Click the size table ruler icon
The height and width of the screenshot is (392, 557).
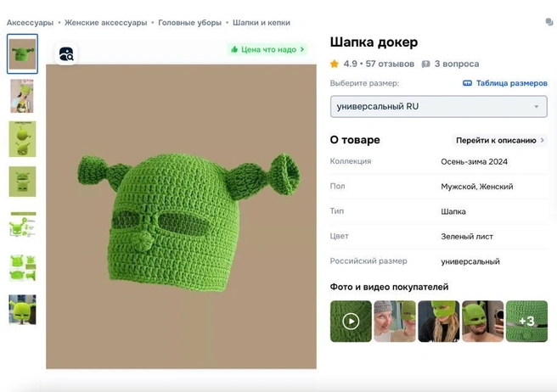(467, 83)
